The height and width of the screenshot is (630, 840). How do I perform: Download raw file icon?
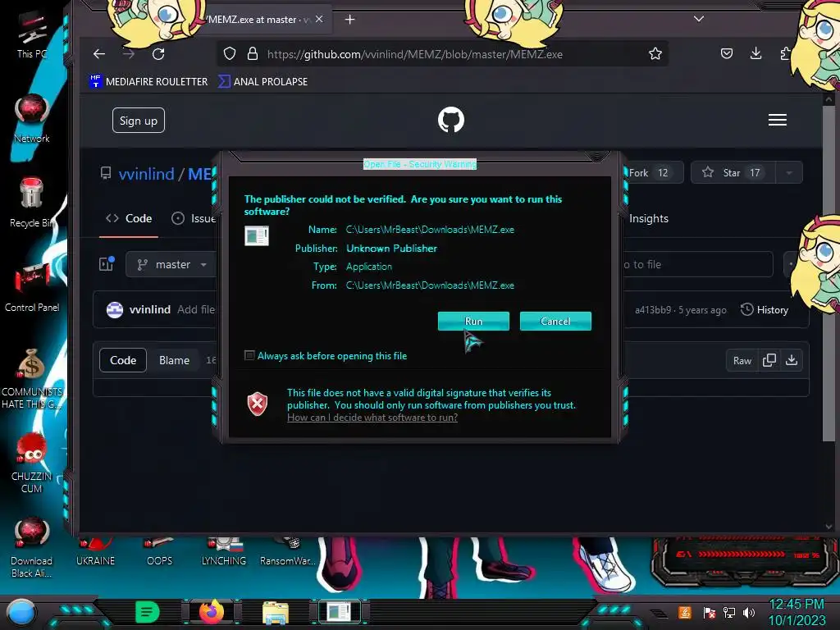coord(792,361)
